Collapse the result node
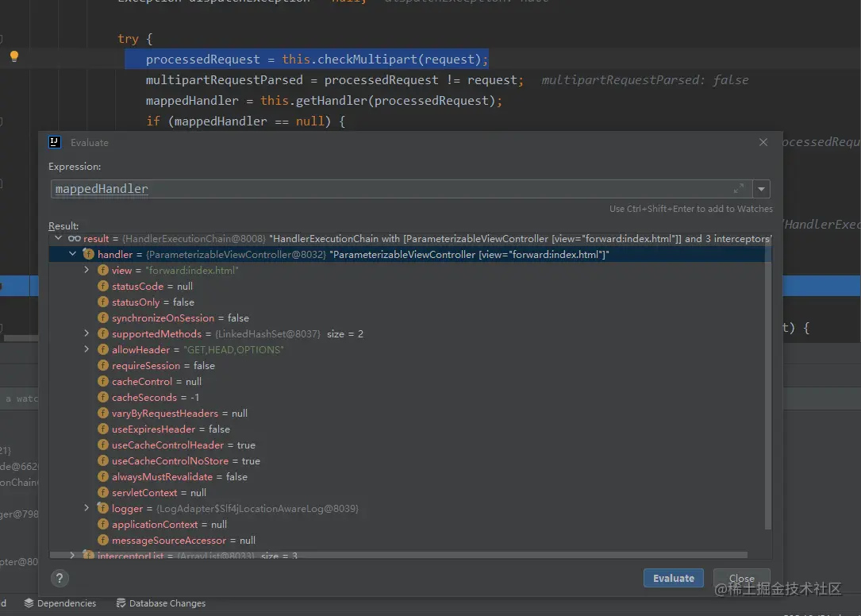This screenshot has height=616, width=861. pyautogui.click(x=58, y=238)
